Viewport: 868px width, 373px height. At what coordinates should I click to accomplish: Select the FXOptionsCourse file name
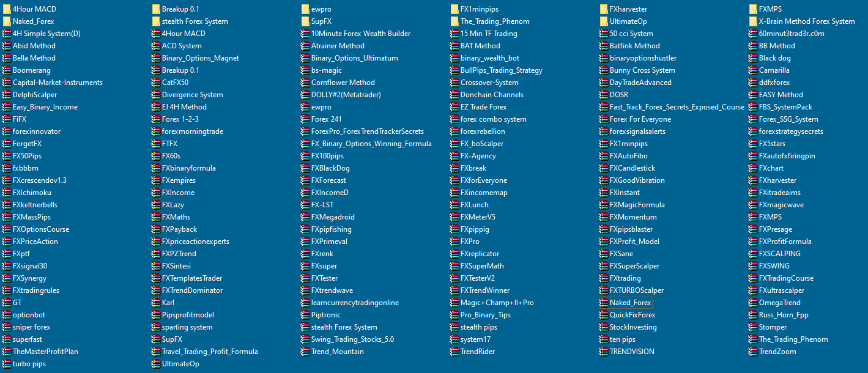click(x=41, y=229)
